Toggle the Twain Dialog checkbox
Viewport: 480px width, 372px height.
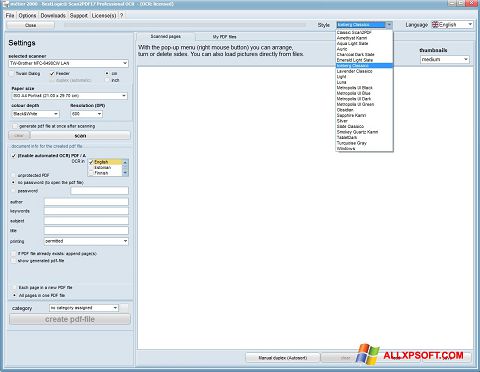[12, 73]
